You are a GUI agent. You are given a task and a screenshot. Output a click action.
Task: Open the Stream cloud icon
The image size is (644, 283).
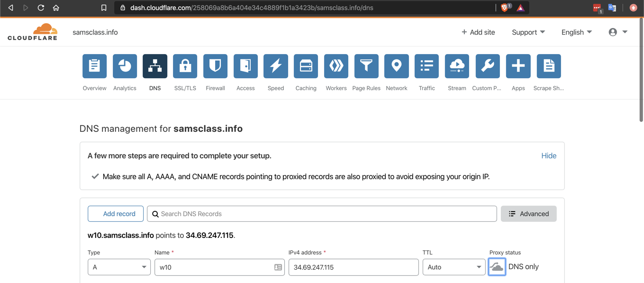pyautogui.click(x=457, y=66)
